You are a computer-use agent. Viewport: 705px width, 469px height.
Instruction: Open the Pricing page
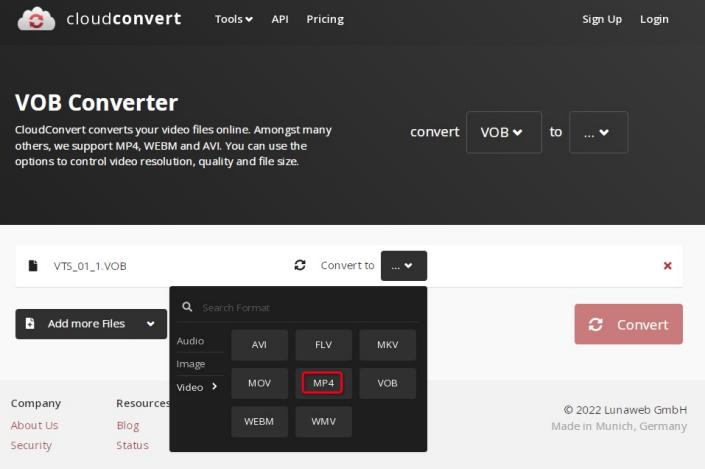pyautogui.click(x=325, y=19)
